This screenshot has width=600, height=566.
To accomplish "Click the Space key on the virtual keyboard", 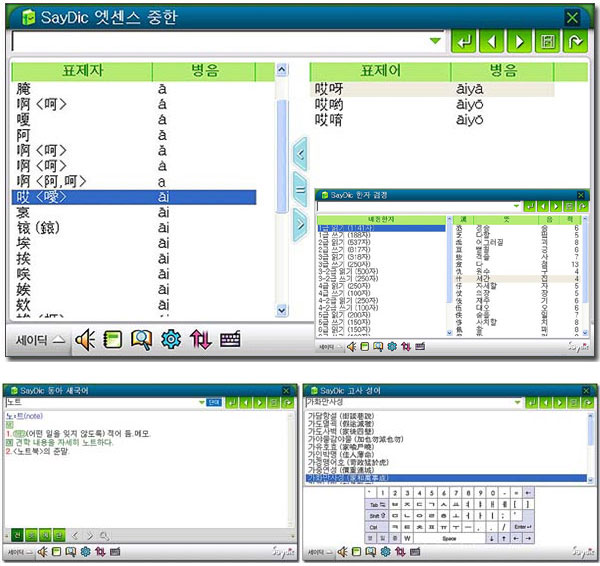I will pos(449,538).
